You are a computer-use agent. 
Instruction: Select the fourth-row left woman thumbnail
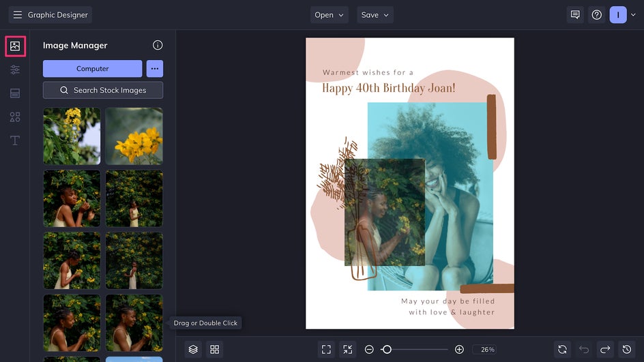(72, 322)
